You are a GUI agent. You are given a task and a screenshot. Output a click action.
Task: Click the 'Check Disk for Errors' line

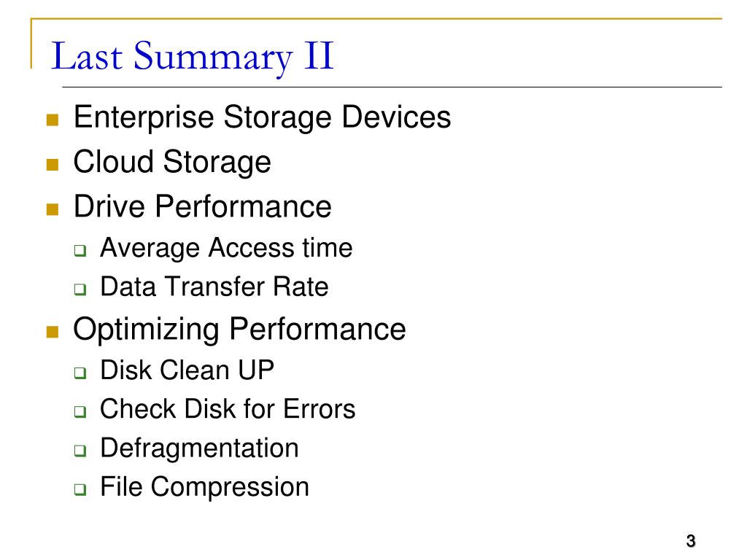tap(228, 409)
